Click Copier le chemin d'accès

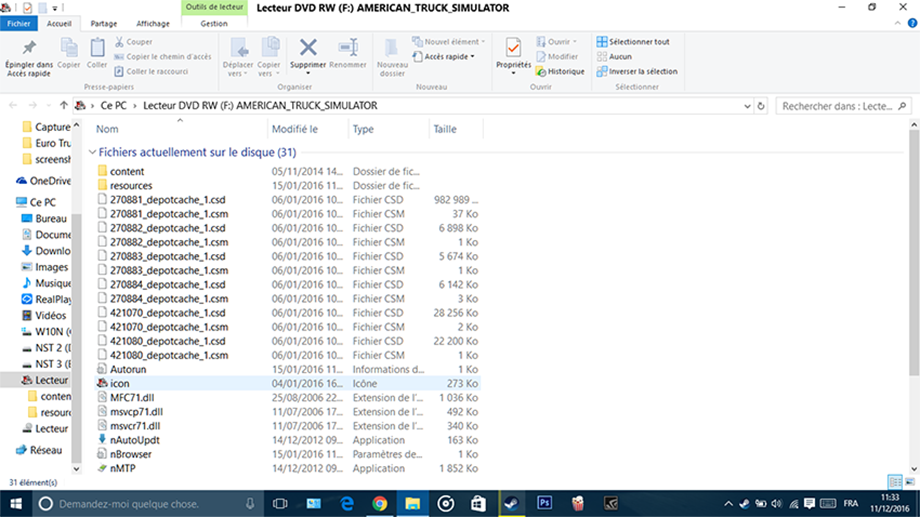point(163,56)
